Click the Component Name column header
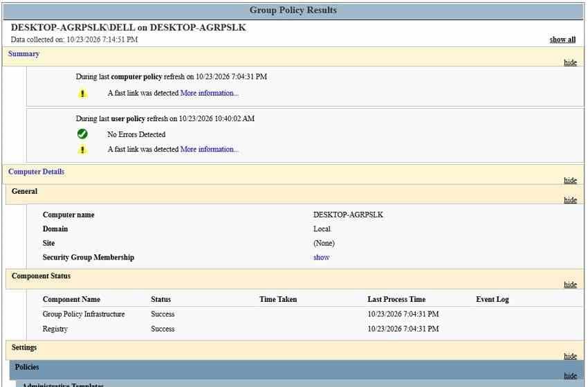This screenshot has height=387, width=588. [71, 300]
